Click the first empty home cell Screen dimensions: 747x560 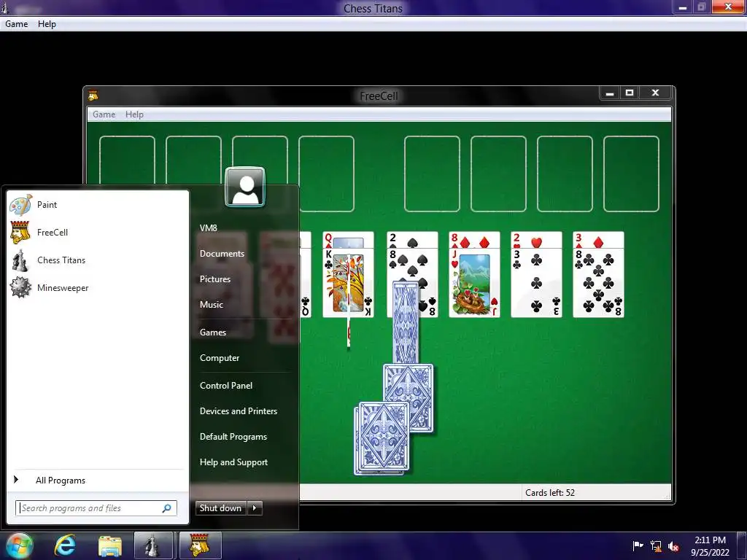432,174
